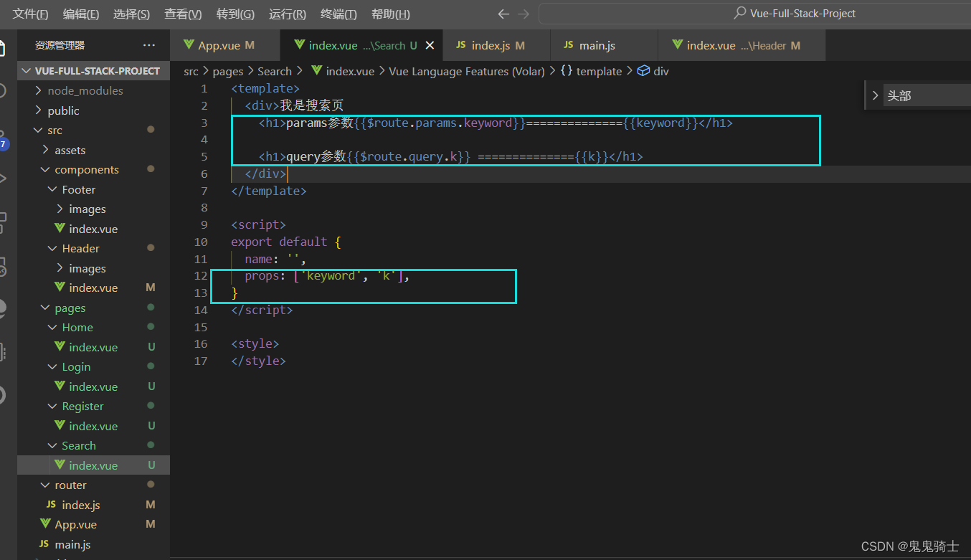Open the 终端(T) menu
The image size is (971, 560).
(x=339, y=14)
